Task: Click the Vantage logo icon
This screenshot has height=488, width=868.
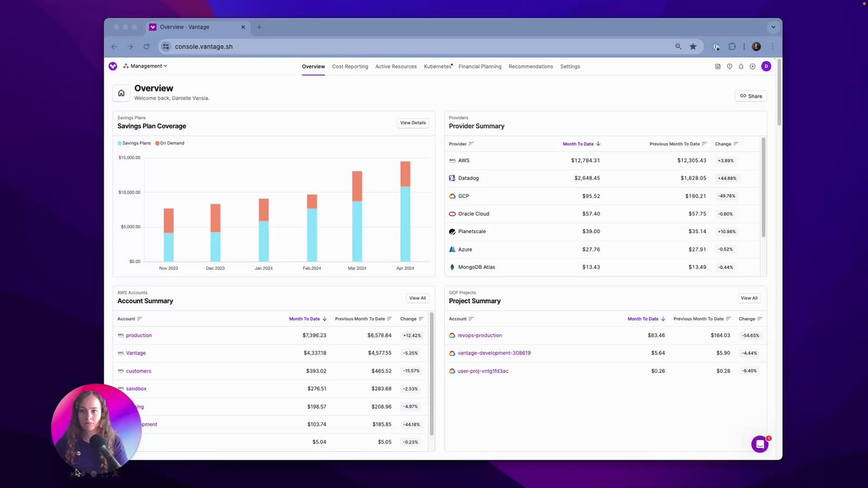Action: click(113, 66)
